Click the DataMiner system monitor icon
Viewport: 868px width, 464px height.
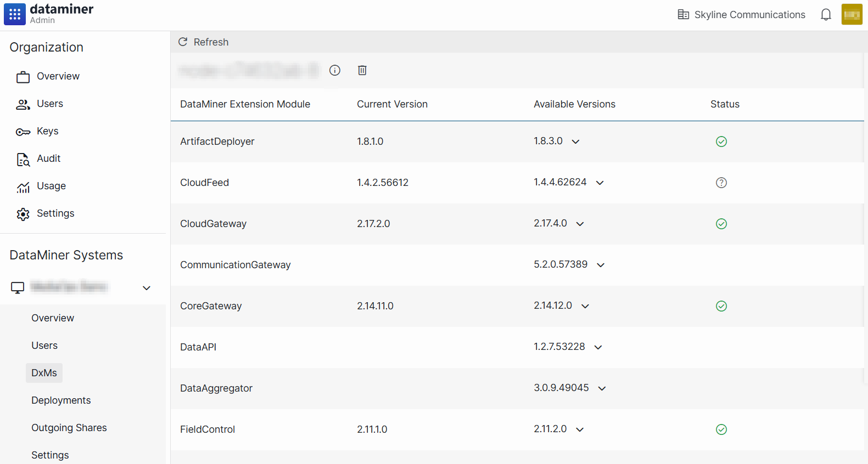pos(18,287)
